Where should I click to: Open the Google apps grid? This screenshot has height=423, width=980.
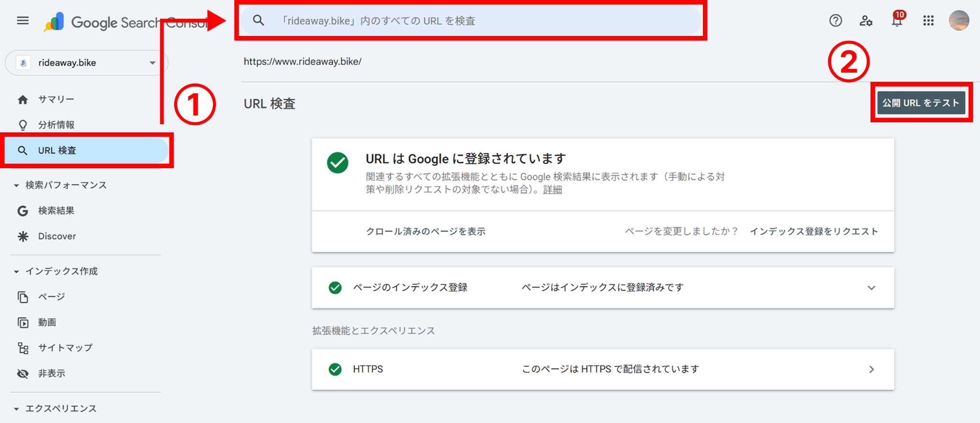[928, 21]
